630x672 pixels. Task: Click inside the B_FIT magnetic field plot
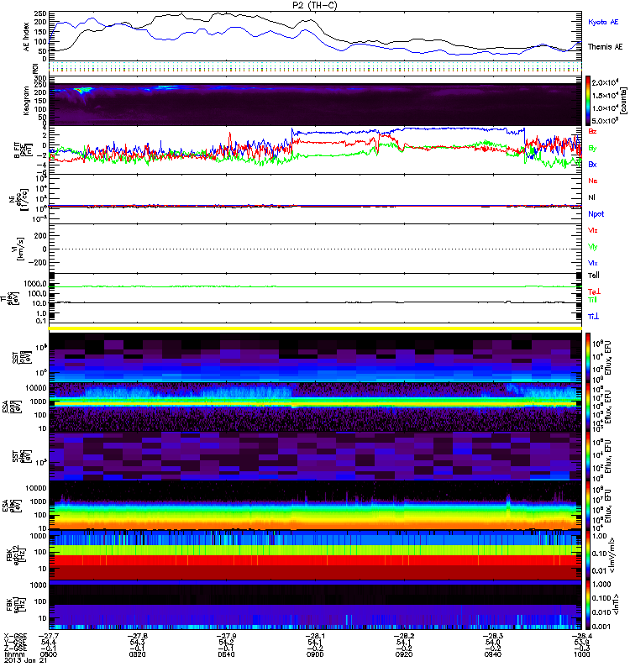tap(316, 150)
